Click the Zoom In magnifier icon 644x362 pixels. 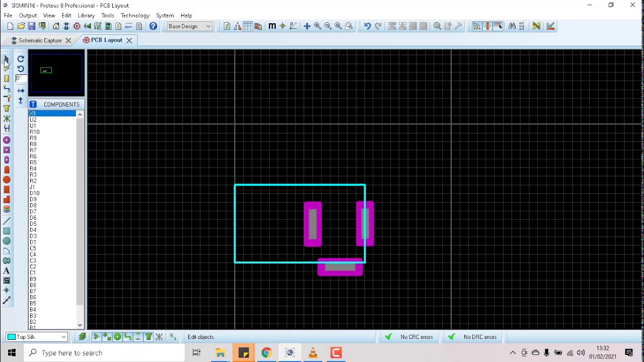[x=317, y=26]
